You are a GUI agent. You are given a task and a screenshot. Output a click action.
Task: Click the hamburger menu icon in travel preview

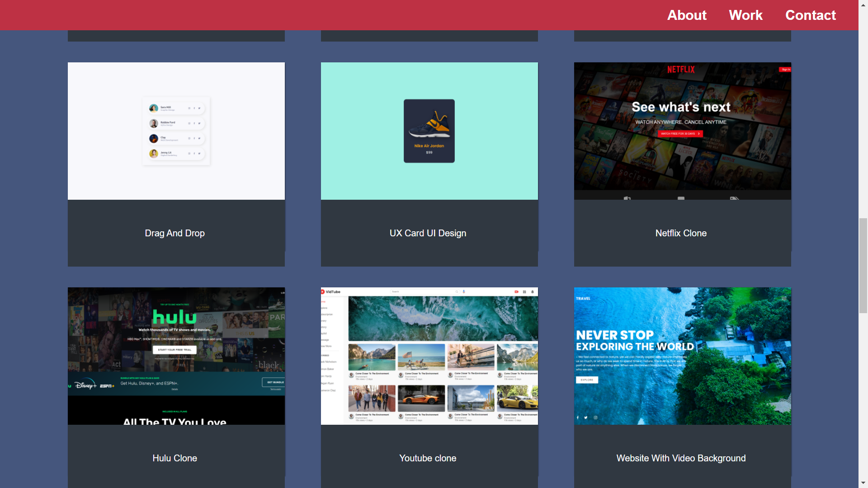point(784,299)
